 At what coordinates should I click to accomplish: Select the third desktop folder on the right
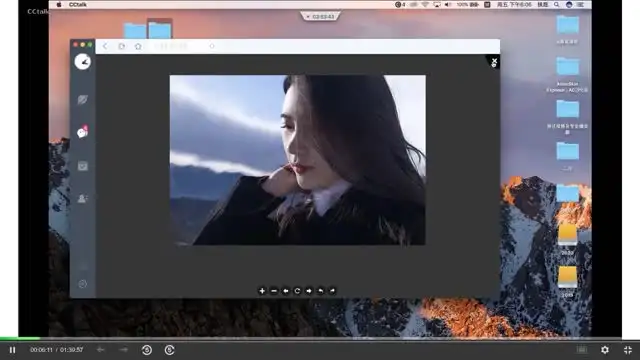coord(567,109)
